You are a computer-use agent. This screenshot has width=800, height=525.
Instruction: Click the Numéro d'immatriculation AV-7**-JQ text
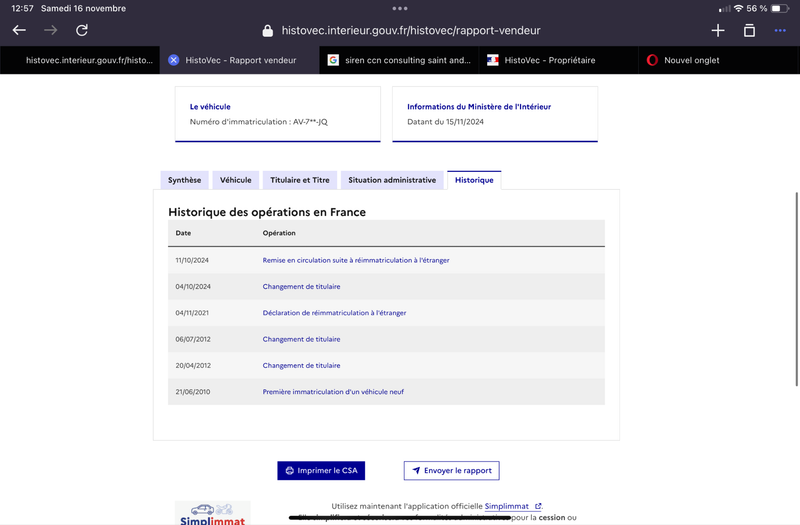click(259, 122)
